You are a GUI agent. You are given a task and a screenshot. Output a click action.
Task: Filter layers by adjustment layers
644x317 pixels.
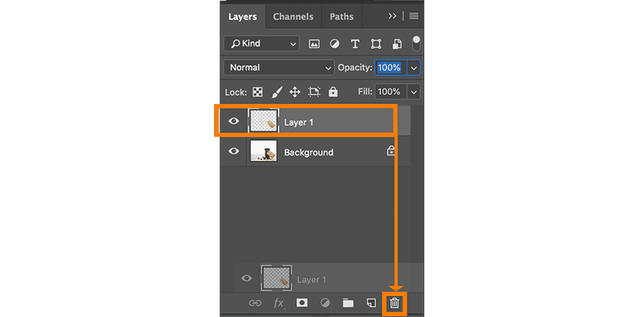[335, 44]
